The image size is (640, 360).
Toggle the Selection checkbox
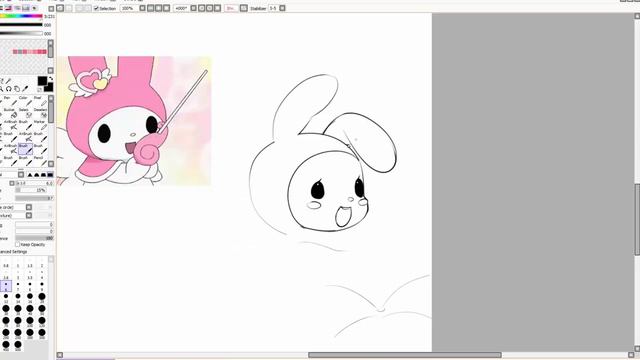[x=96, y=8]
